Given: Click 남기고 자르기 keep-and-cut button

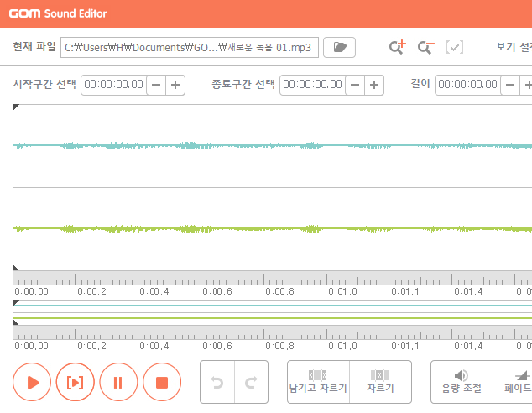Looking at the screenshot, I should pos(318,382).
